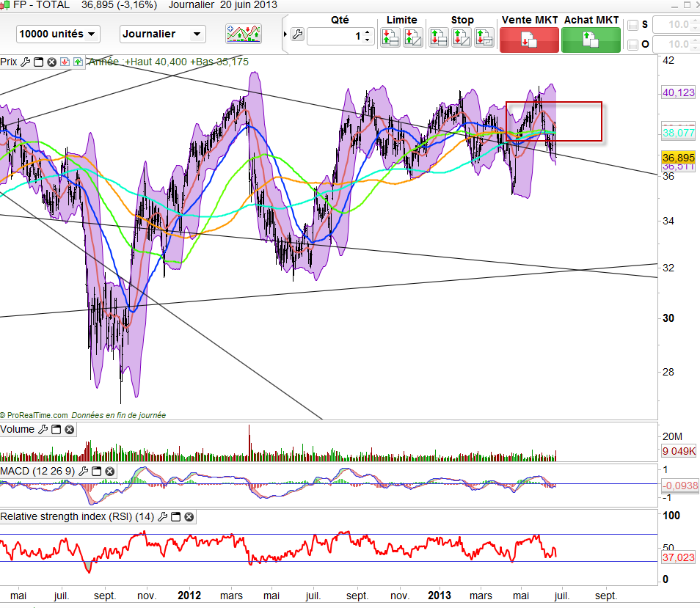Open RSI indicator wrench settings

163,517
